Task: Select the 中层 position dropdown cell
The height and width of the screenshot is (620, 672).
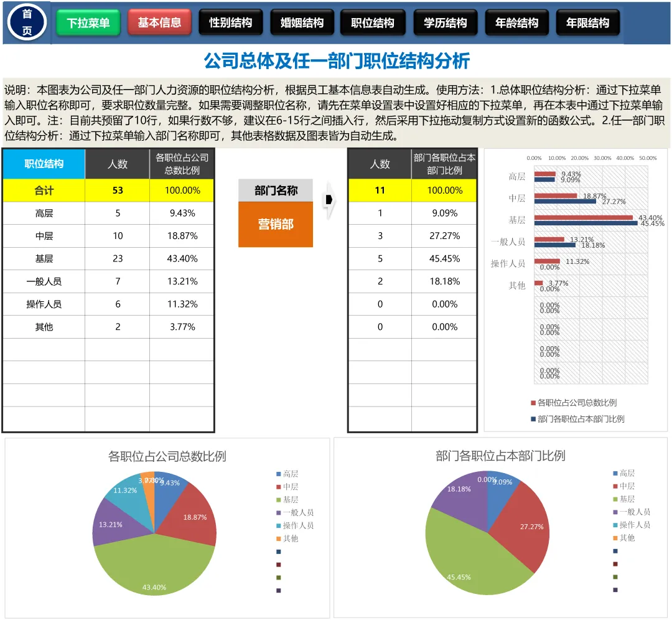Action: pos(44,236)
